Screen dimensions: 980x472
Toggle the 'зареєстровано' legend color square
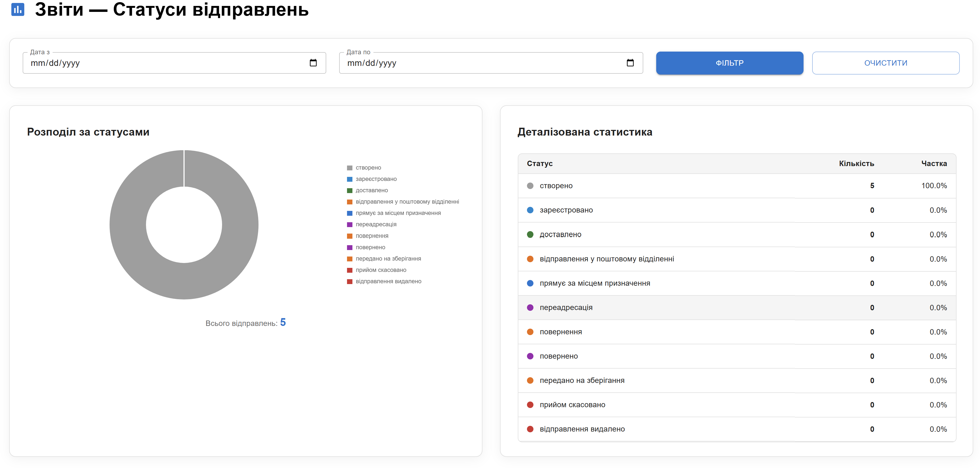tap(350, 179)
